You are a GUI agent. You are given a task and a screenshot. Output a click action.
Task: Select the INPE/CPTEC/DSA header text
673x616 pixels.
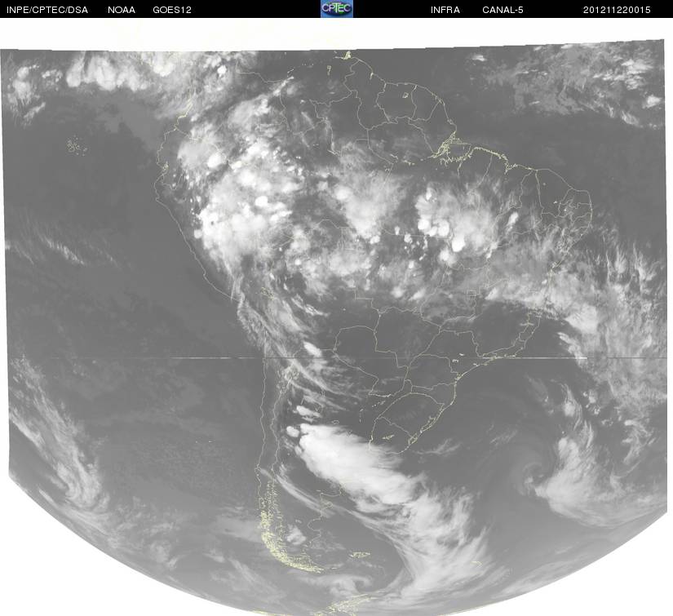47,10
